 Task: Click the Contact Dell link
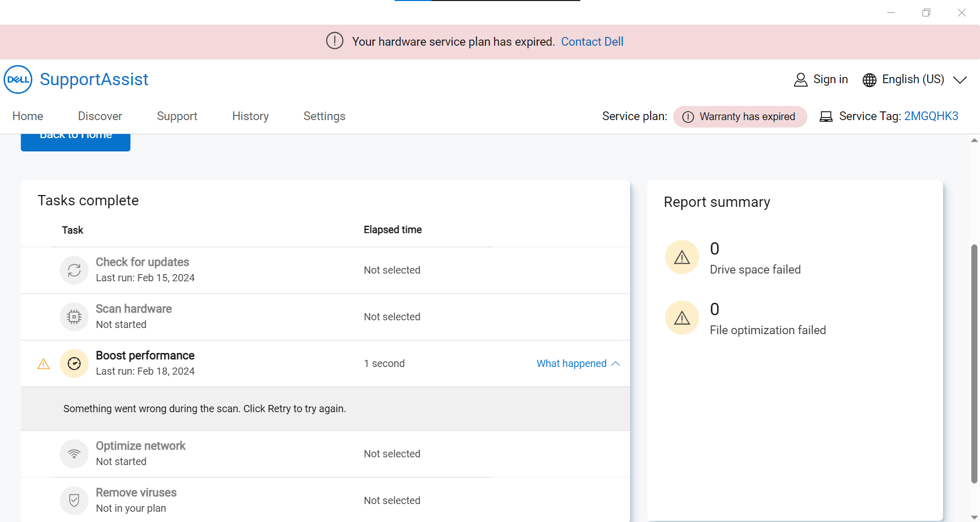pyautogui.click(x=592, y=42)
